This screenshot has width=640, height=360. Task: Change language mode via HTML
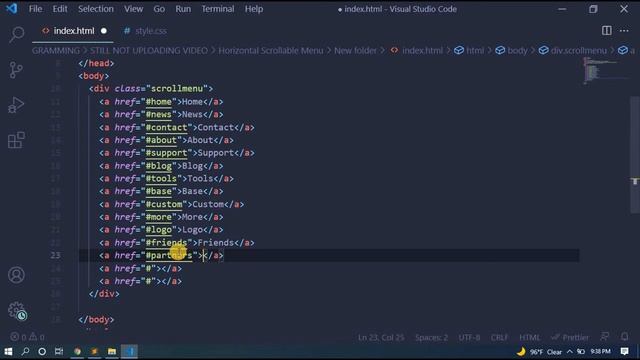(x=529, y=338)
